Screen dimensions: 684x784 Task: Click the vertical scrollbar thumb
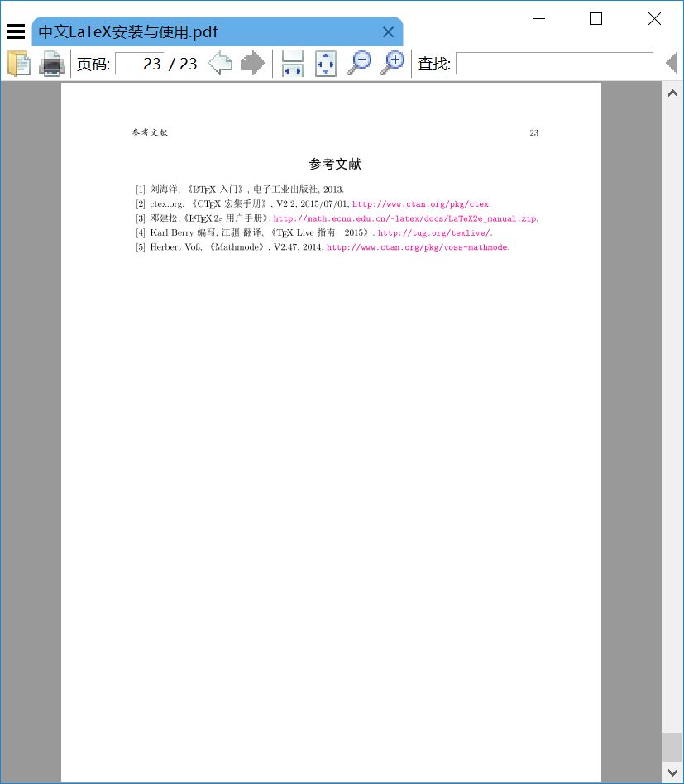pos(672,747)
